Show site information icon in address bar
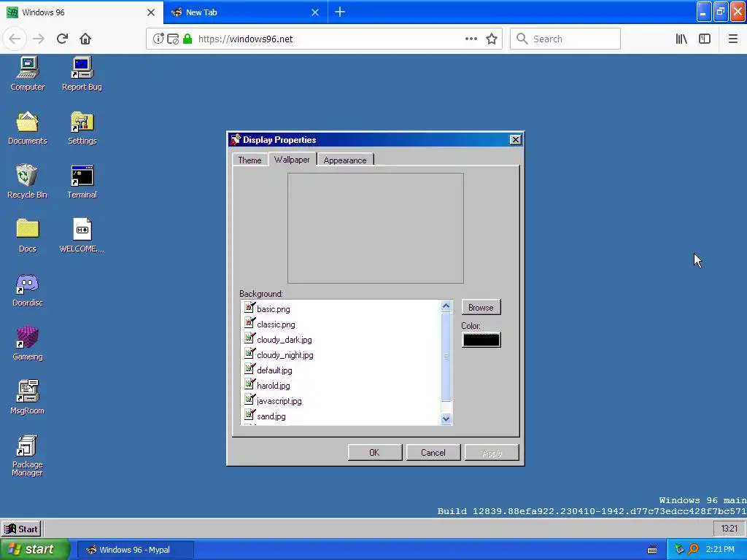 coord(158,39)
